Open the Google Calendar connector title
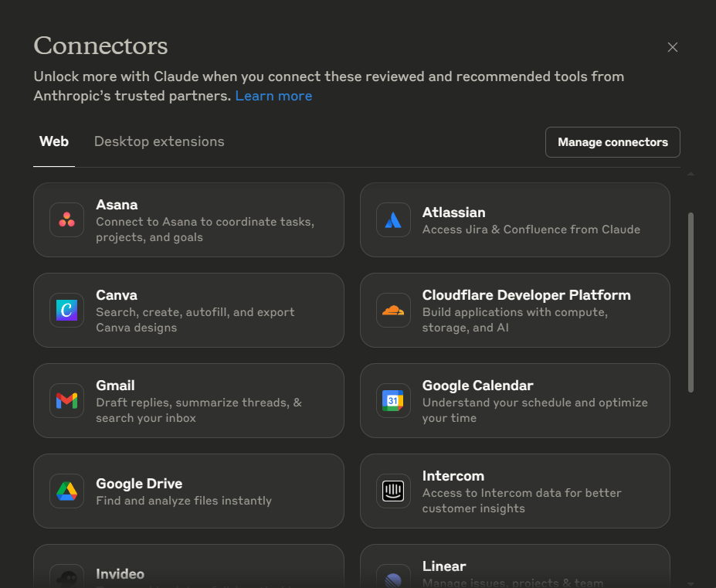The height and width of the screenshot is (588, 716). (477, 386)
